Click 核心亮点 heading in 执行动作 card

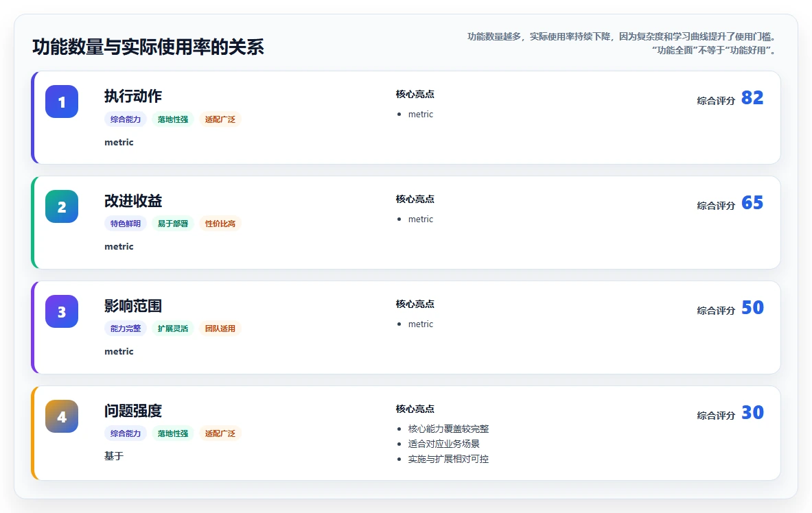[x=415, y=94]
